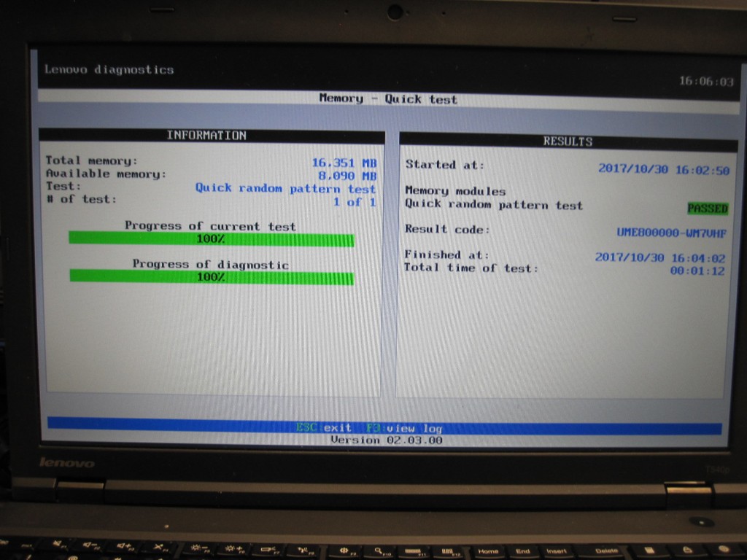Select result code UME800000-WM7VHF
This screenshot has width=747, height=560.
(671, 233)
